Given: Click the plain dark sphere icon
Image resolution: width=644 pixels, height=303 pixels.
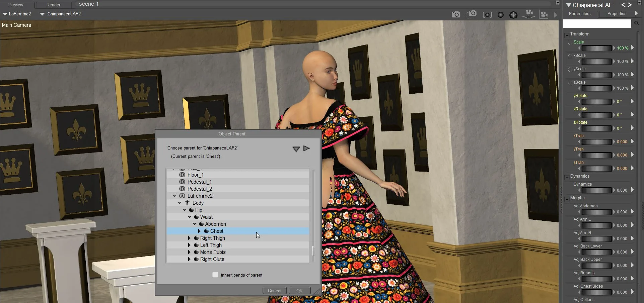Looking at the screenshot, I should tap(501, 15).
